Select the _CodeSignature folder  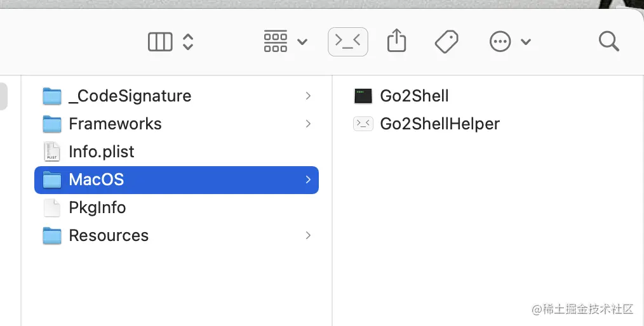[130, 96]
